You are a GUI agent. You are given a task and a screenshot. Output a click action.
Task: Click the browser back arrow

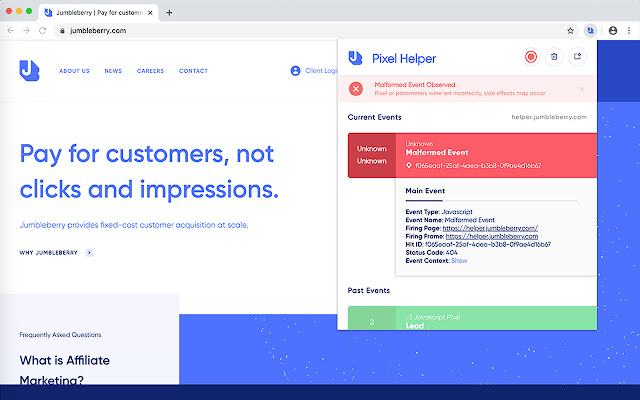tap(11, 31)
